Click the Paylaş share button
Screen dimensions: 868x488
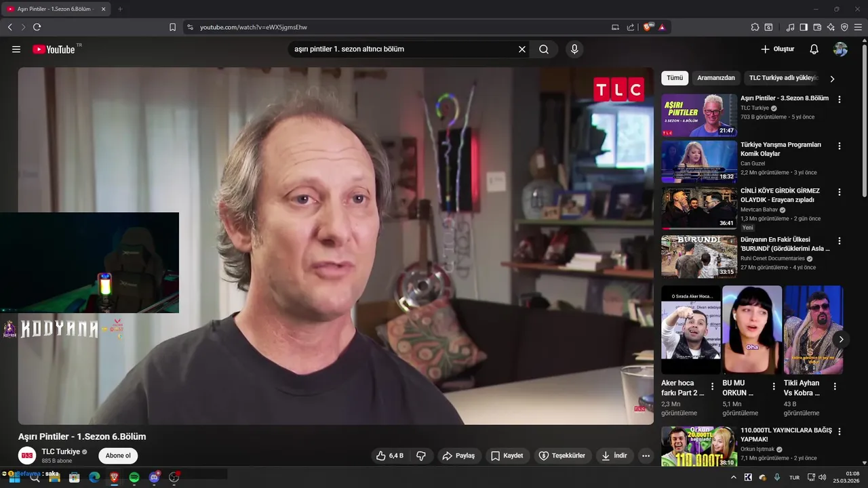click(x=459, y=455)
